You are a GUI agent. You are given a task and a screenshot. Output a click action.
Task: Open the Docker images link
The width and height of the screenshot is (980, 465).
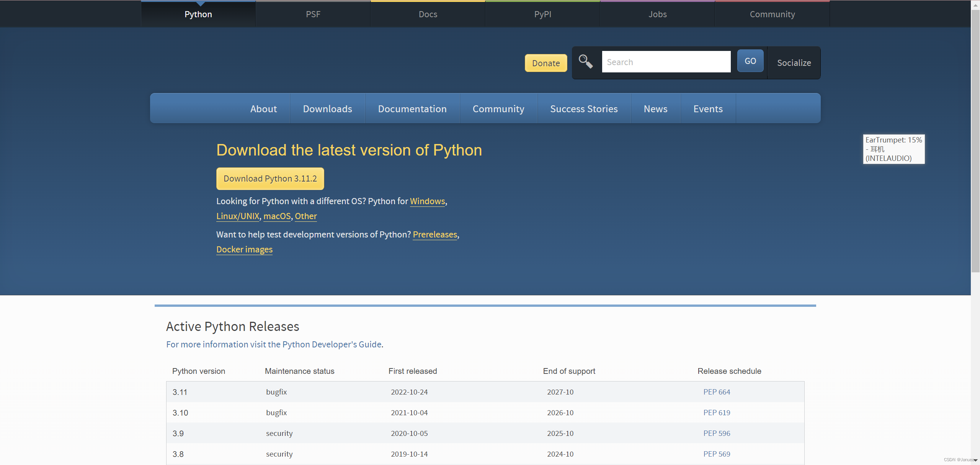click(245, 249)
